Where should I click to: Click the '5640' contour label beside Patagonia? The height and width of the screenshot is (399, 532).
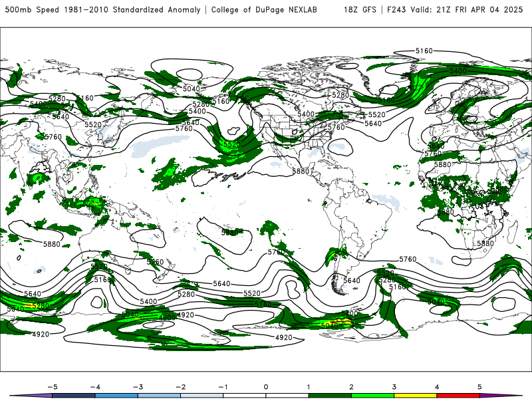pos(352,281)
